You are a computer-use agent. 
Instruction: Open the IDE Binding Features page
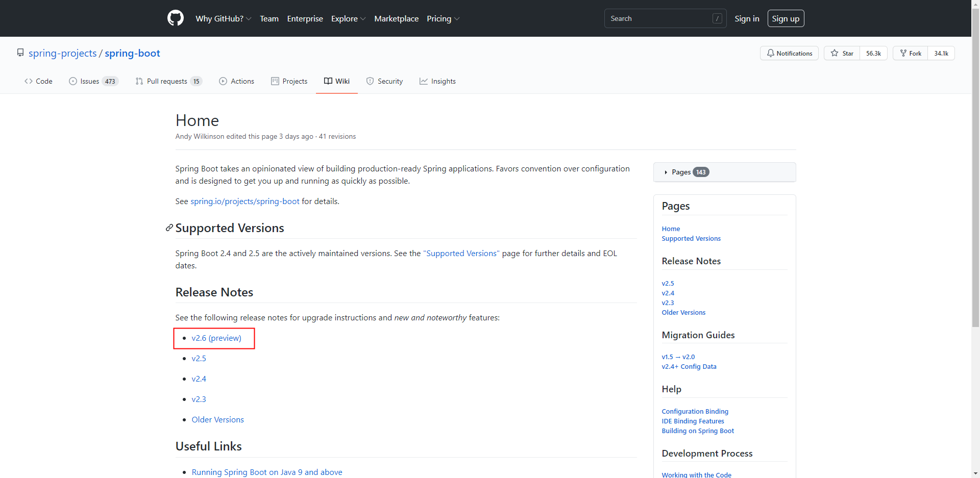tap(693, 421)
